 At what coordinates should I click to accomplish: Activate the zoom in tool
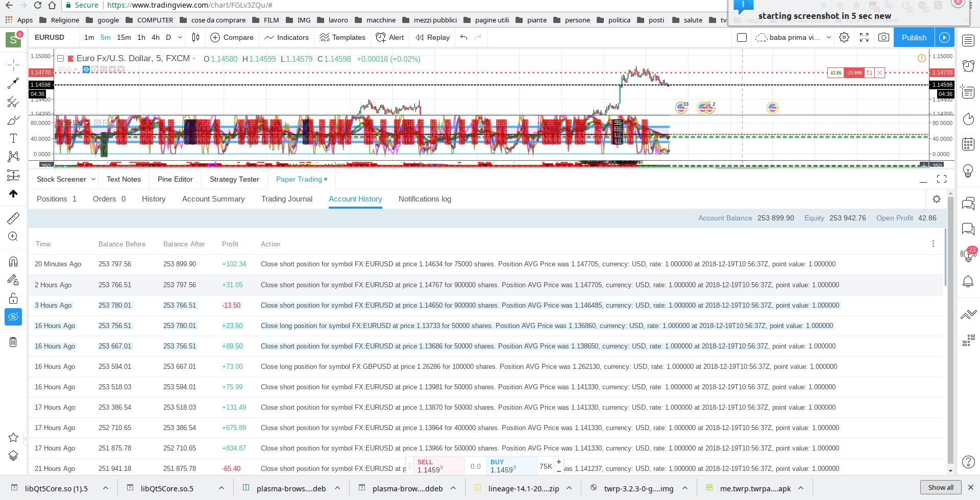click(13, 237)
